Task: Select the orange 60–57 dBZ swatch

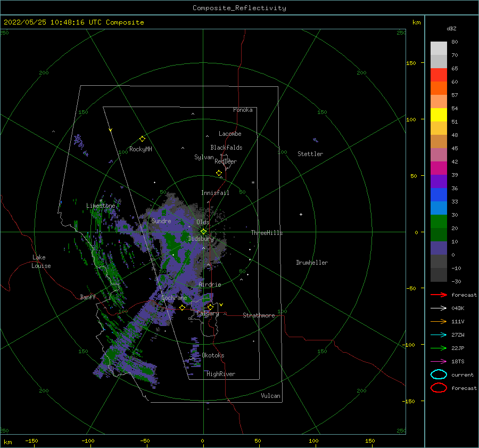Action: tap(439, 88)
